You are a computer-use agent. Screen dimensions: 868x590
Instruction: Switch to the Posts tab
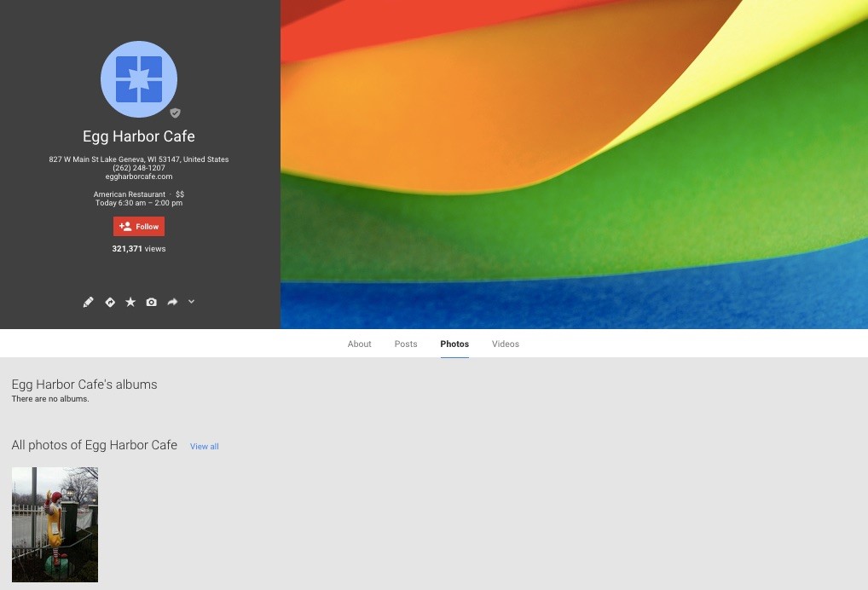[406, 344]
